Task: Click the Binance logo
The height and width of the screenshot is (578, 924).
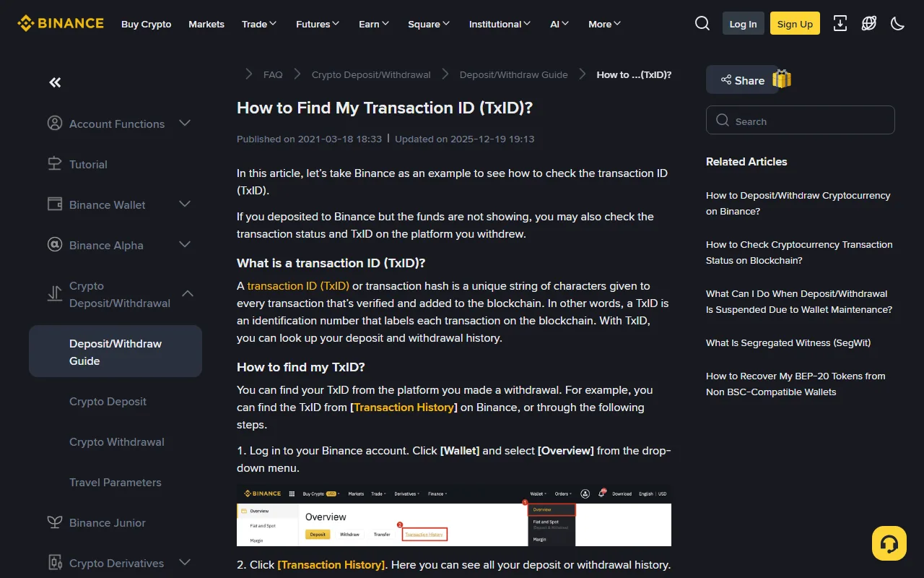Action: click(x=61, y=24)
